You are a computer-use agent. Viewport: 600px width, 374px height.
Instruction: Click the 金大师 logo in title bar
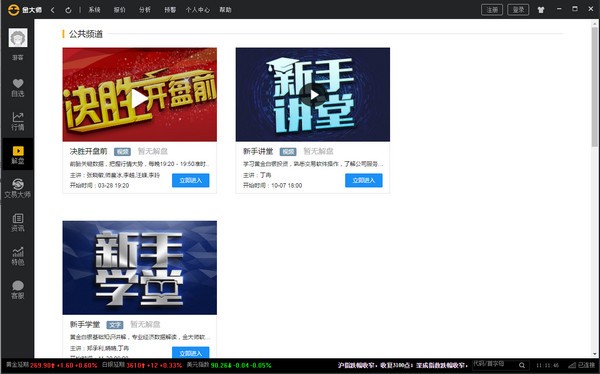pos(24,10)
